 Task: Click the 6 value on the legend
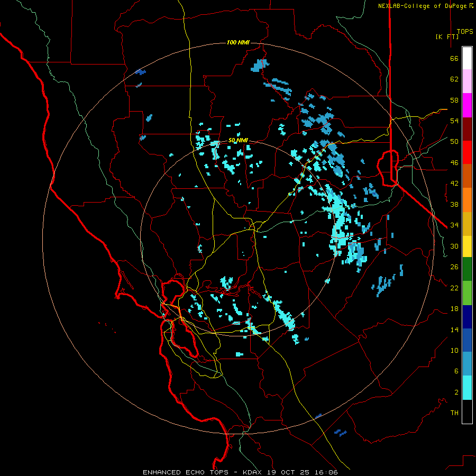click(x=456, y=371)
